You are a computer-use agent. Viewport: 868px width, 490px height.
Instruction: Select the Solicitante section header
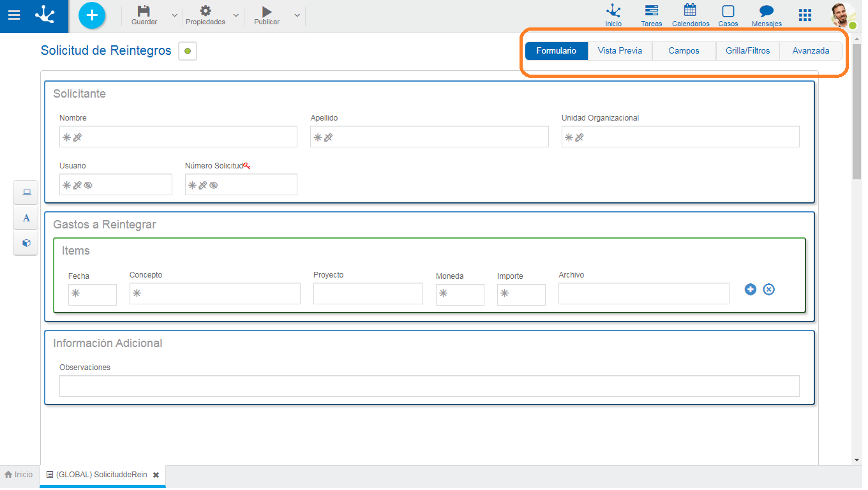(79, 94)
